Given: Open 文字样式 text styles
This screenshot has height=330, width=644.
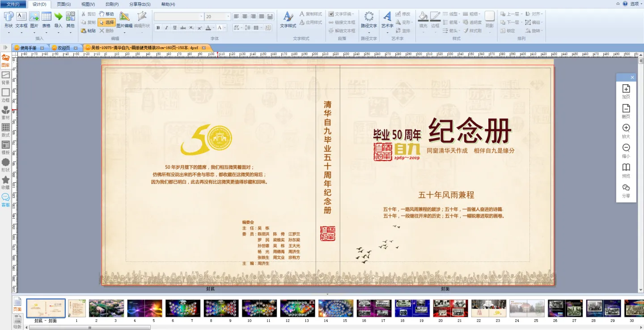Looking at the screenshot, I should point(288,20).
